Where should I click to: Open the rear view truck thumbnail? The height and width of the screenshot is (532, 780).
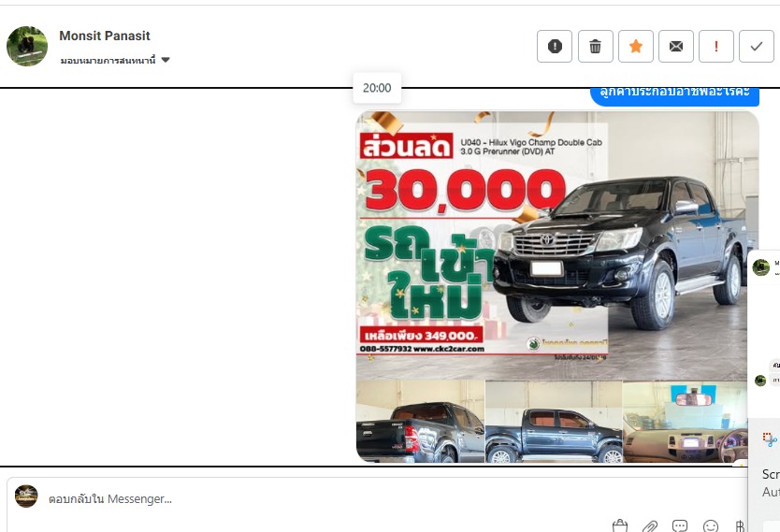click(x=420, y=422)
